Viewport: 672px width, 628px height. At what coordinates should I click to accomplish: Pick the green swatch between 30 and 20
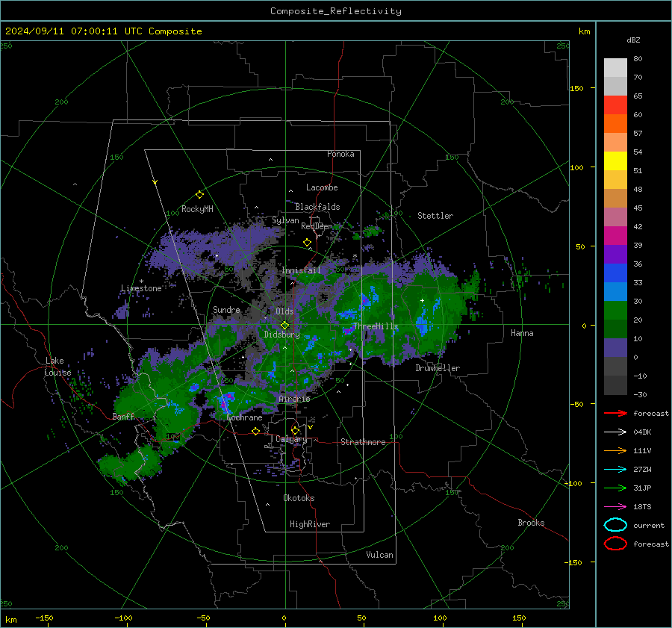[615, 311]
